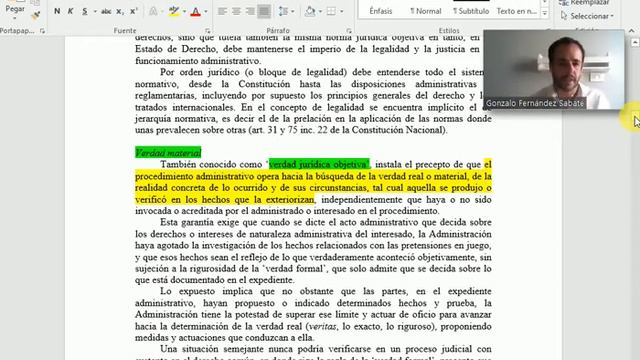This screenshot has width=640, height=360.
Task: Click highlighted 'verdad jurídica objetiva' text
Action: click(319, 164)
